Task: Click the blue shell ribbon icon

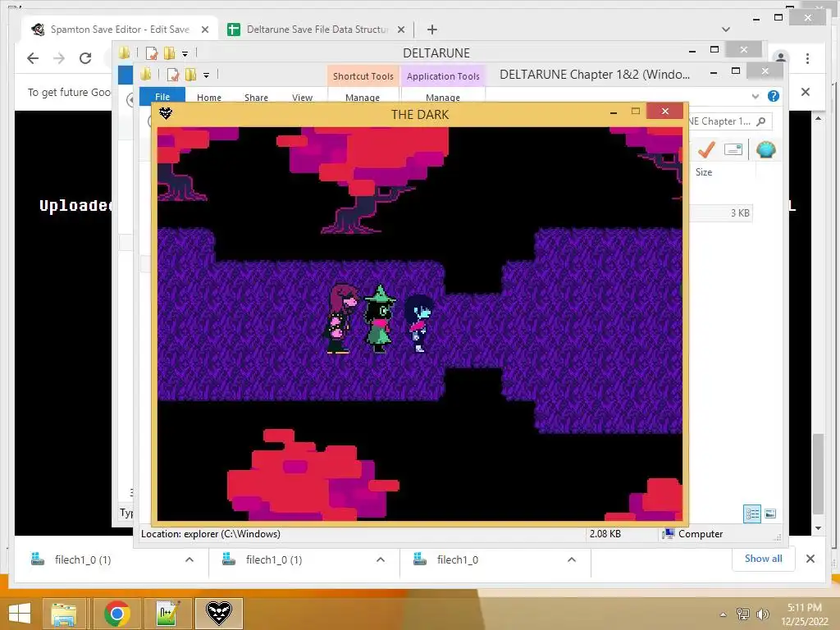Action: [x=766, y=149]
